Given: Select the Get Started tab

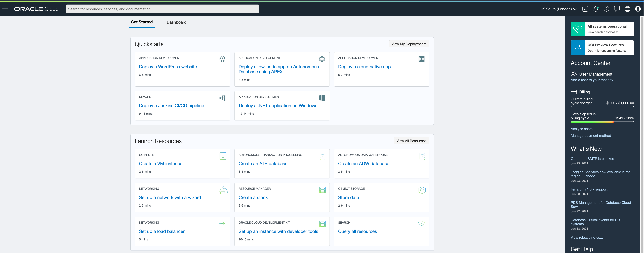Looking at the screenshot, I should [141, 22].
